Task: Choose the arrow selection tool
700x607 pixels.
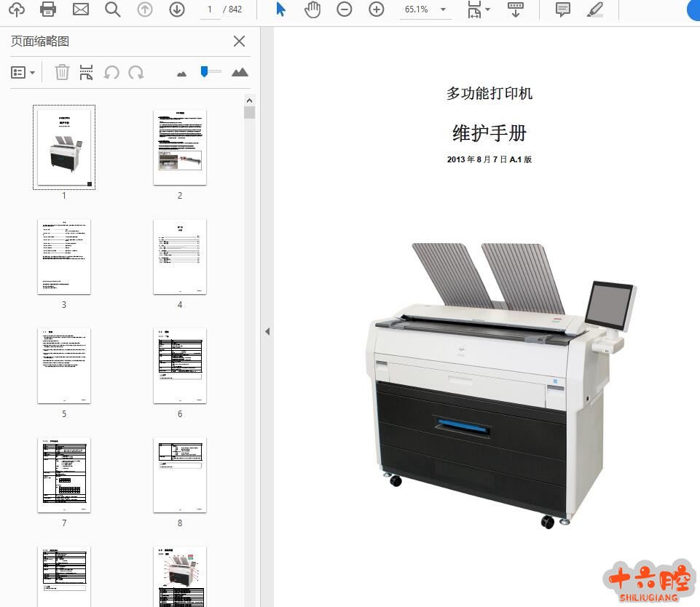Action: 281,9
